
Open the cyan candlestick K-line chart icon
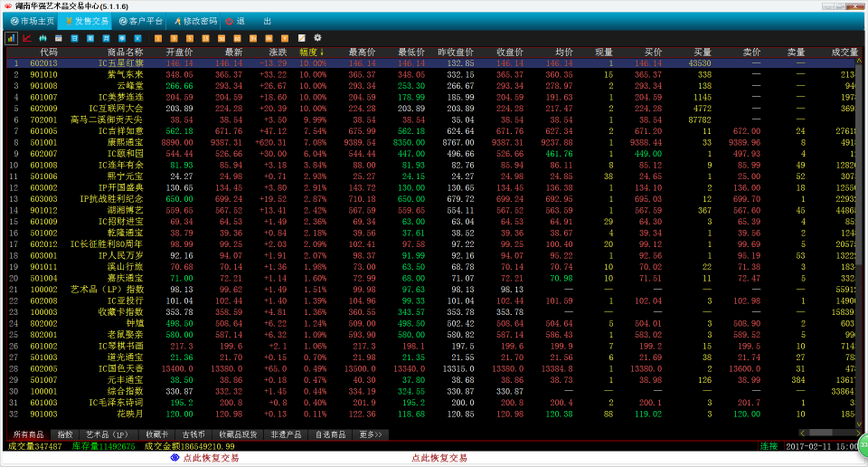click(x=42, y=38)
